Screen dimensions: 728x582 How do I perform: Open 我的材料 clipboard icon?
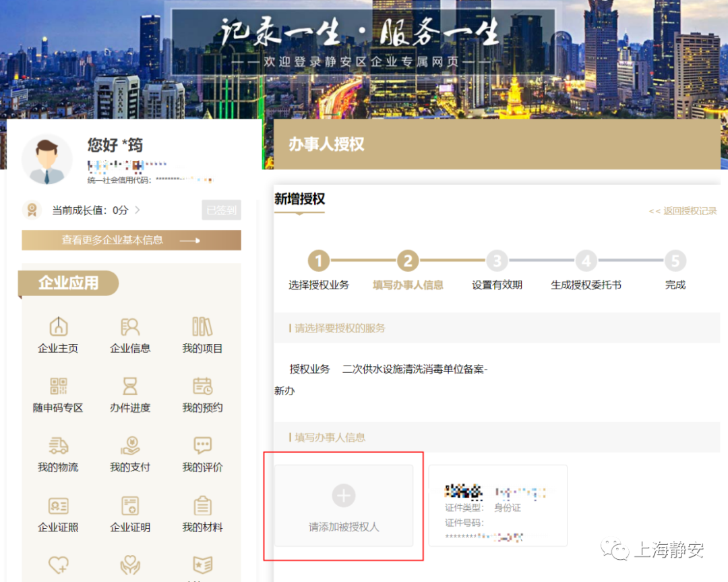(200, 513)
